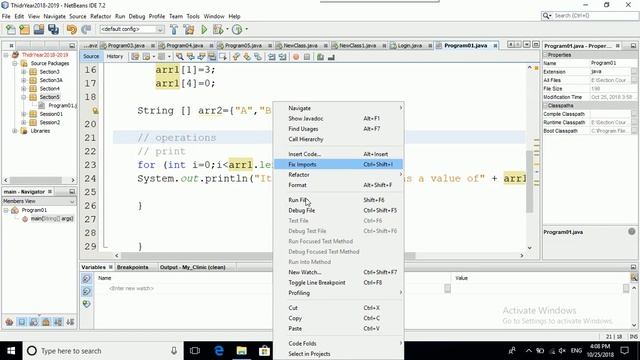This screenshot has width=640, height=360.
Task: Choose Copy from context menu
Action: pyautogui.click(x=338, y=318)
